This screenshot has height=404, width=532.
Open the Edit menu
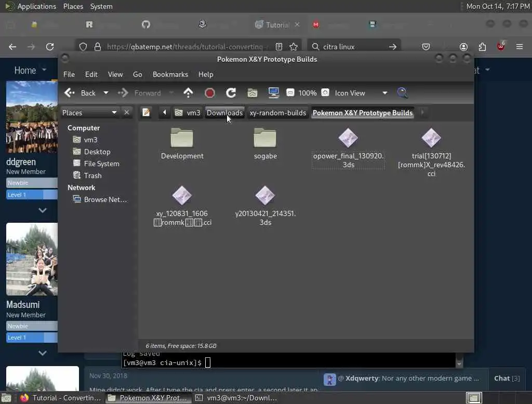[91, 74]
